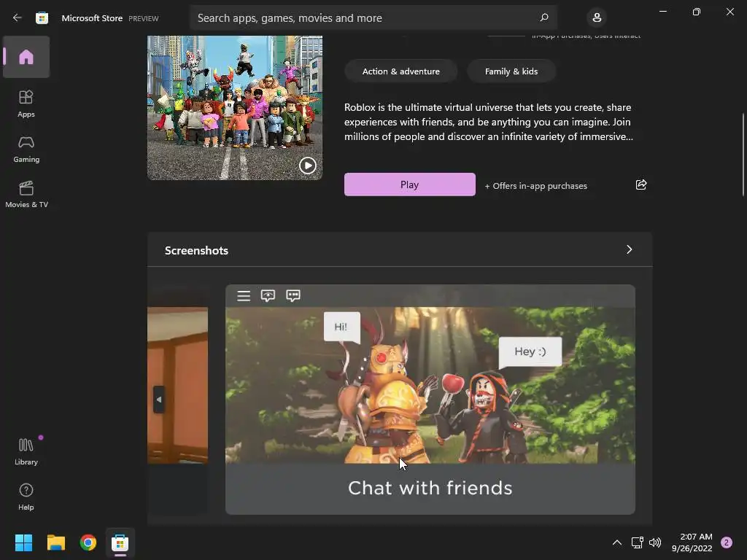747x560 pixels.
Task: Click the search magnifier icon
Action: pos(544,17)
